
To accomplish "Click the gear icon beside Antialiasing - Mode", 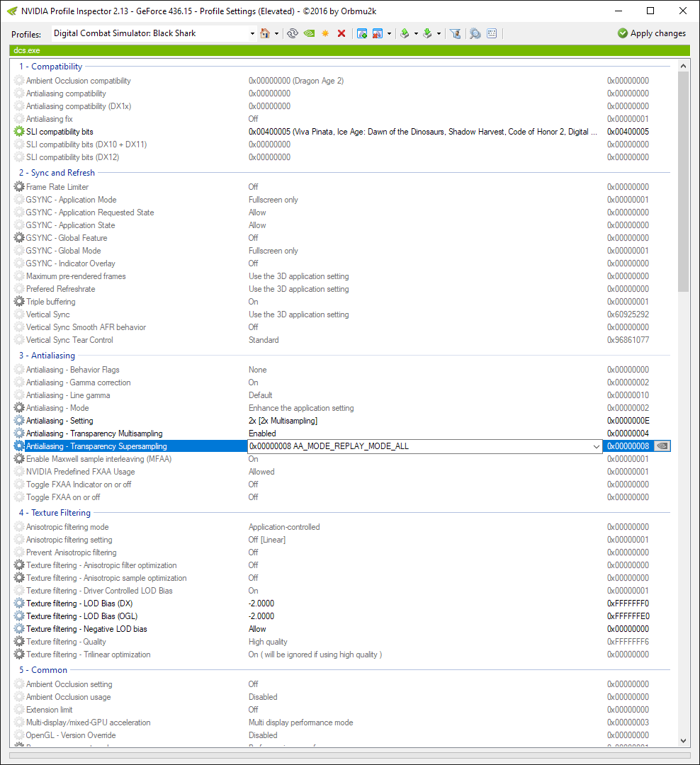I will (19, 408).
